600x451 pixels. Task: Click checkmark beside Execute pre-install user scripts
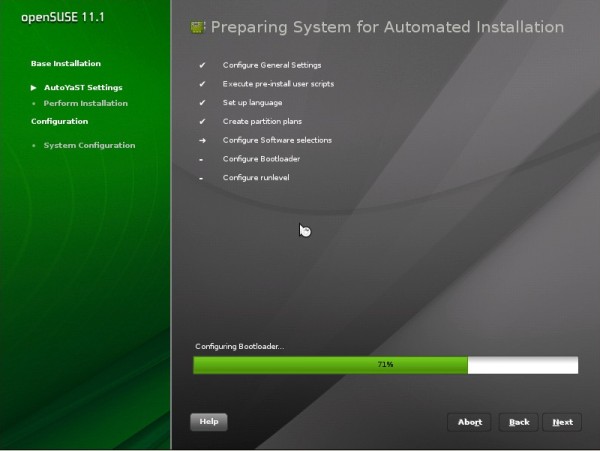pos(202,84)
